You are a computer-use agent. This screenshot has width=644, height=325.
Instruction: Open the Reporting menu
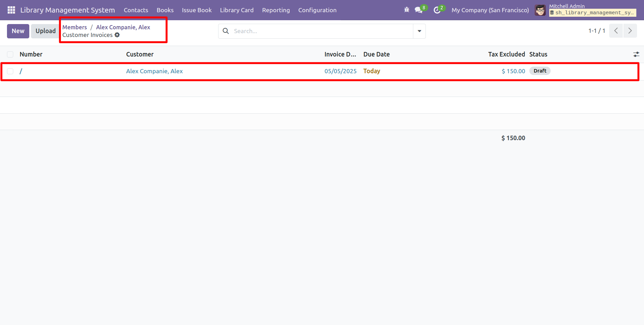276,10
